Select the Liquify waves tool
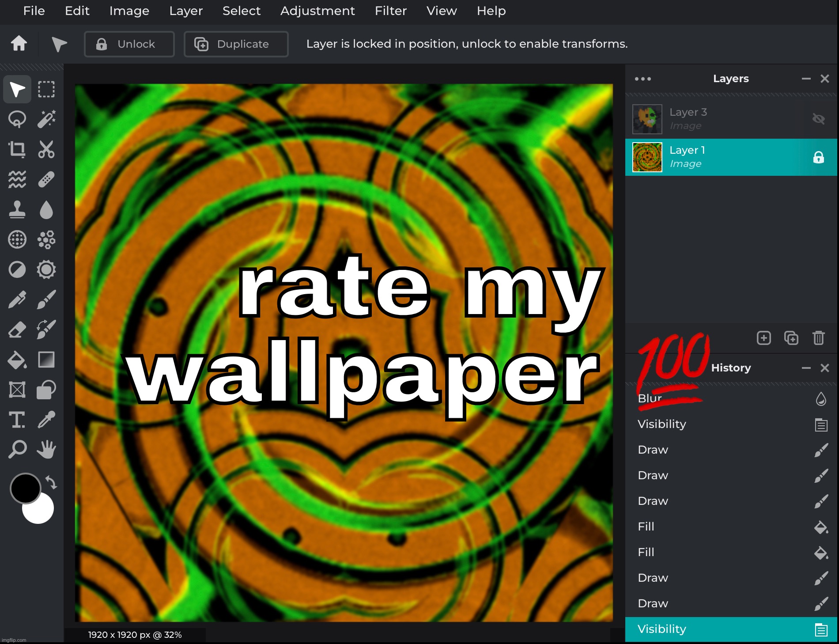This screenshot has height=644, width=839. (x=17, y=179)
